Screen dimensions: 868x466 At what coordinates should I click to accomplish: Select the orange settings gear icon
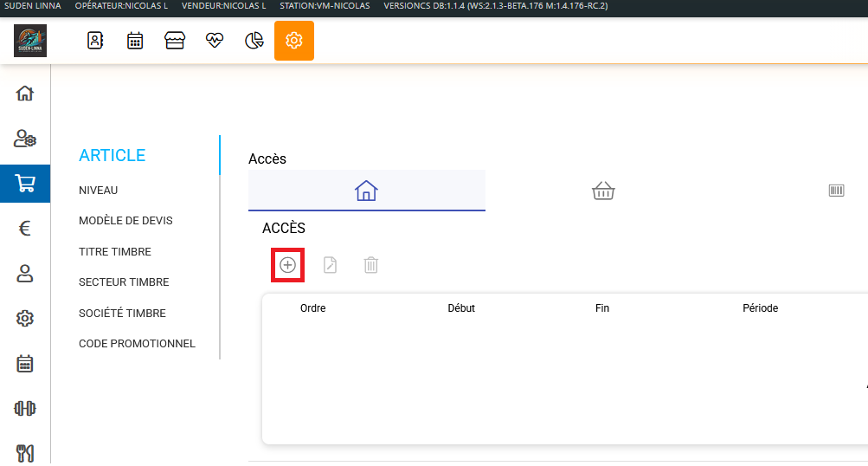(294, 41)
